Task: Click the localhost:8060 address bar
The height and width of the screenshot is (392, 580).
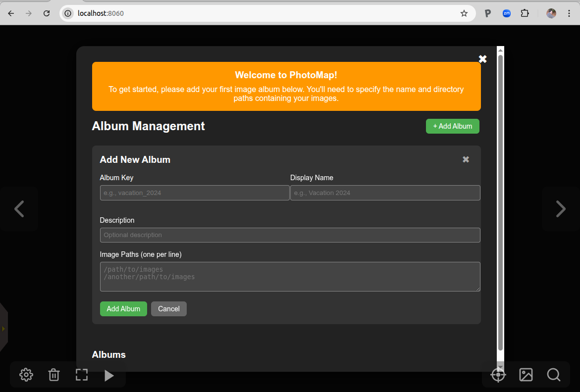Action: click(x=267, y=13)
